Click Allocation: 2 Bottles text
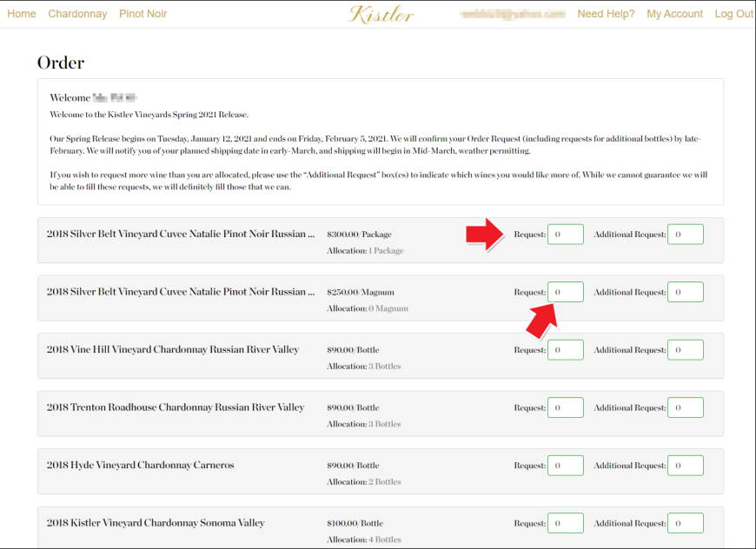Image resolution: width=756 pixels, height=549 pixels. (363, 482)
